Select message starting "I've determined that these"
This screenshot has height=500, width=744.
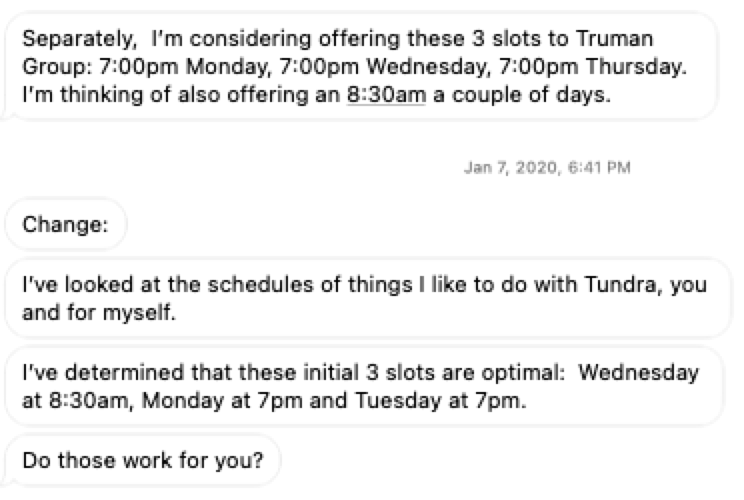(363, 385)
